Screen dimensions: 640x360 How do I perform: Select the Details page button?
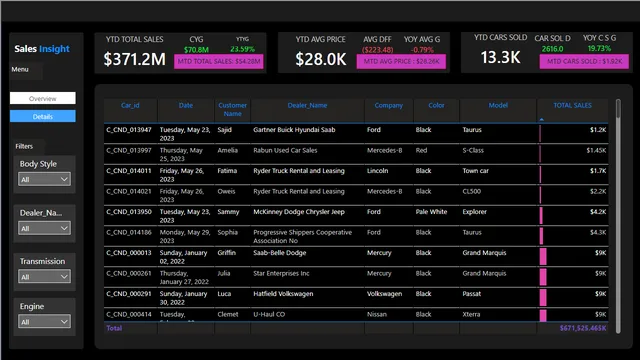tap(42, 116)
